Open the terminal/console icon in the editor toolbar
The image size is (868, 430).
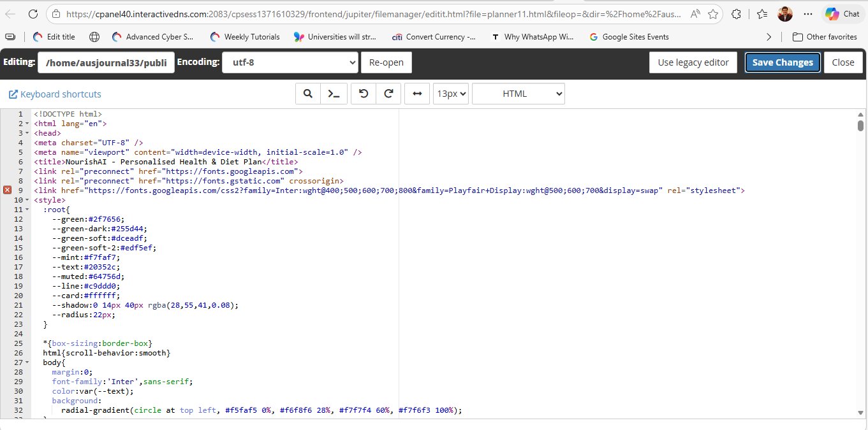333,93
